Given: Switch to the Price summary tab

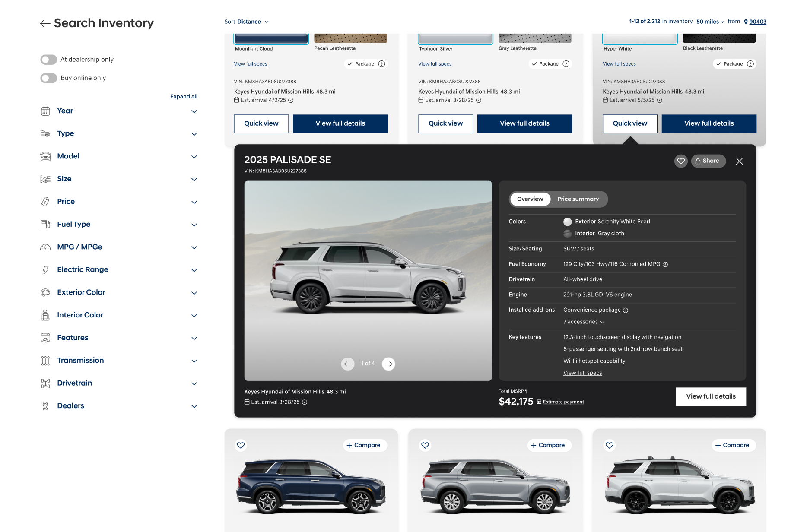Looking at the screenshot, I should [x=578, y=199].
